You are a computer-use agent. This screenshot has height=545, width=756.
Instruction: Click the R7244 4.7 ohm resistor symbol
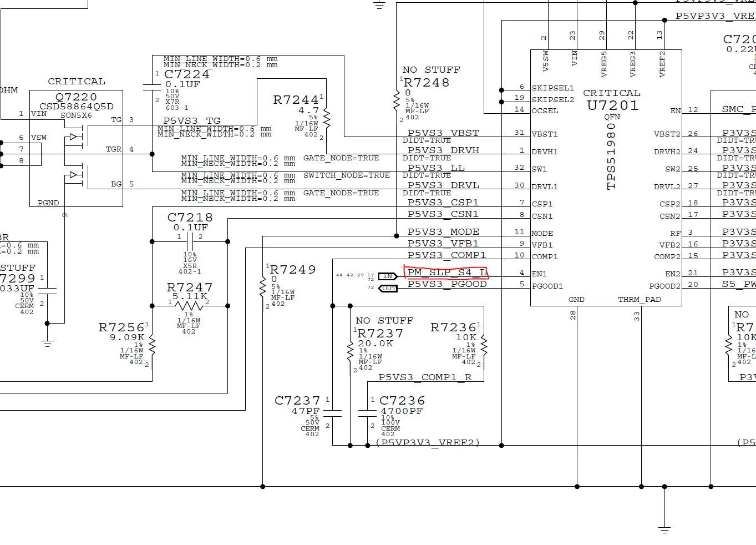pos(327,118)
